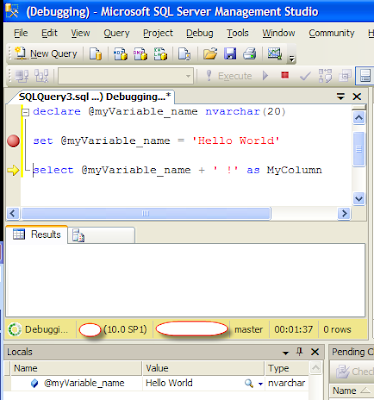The height and width of the screenshot is (400, 374).
Task: Click the text visualizer magnifier icon
Action: [249, 383]
